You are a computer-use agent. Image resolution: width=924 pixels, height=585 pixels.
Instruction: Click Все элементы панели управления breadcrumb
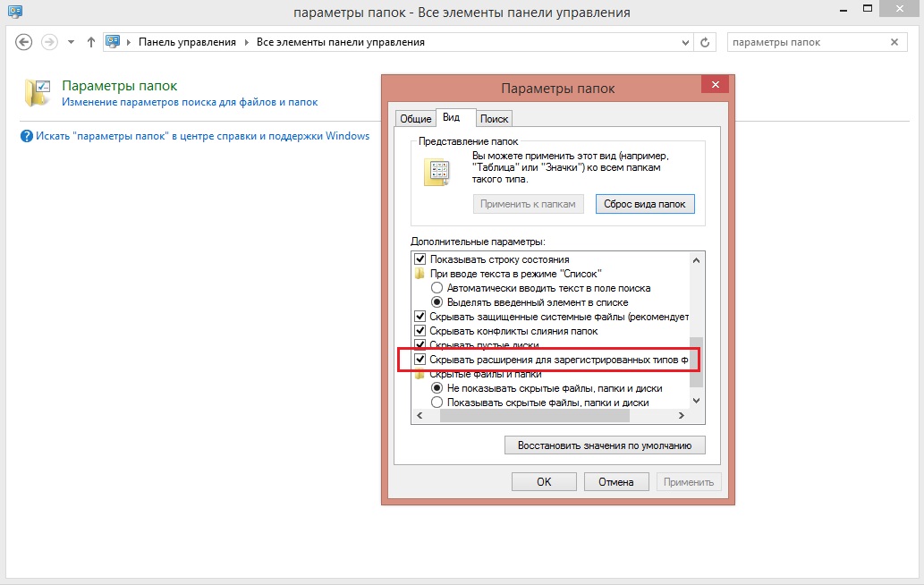pos(341,42)
